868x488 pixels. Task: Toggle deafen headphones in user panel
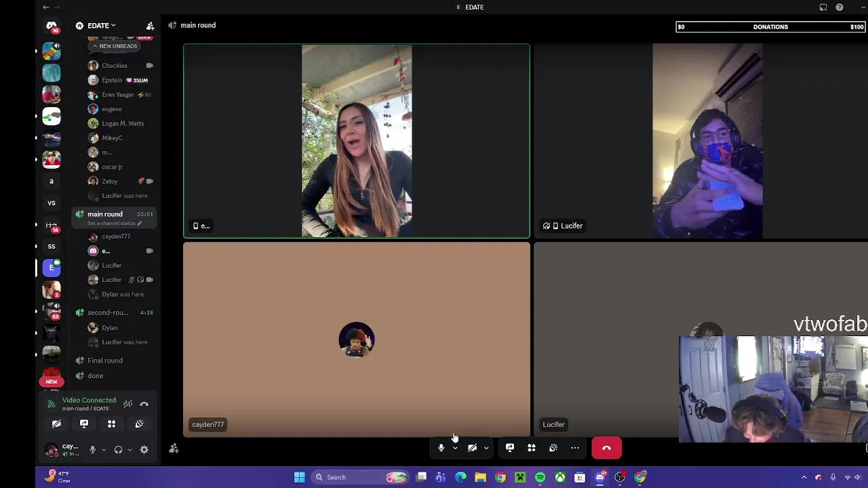coord(118,449)
